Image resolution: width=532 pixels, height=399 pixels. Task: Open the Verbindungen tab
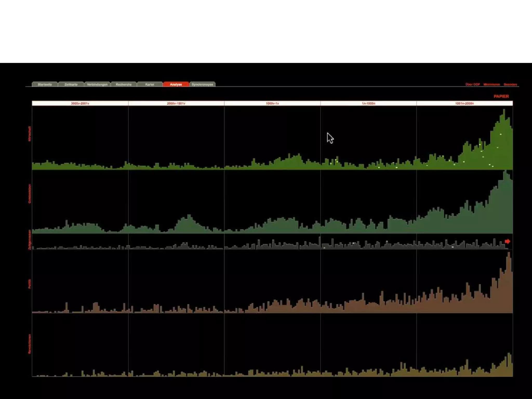tap(97, 84)
